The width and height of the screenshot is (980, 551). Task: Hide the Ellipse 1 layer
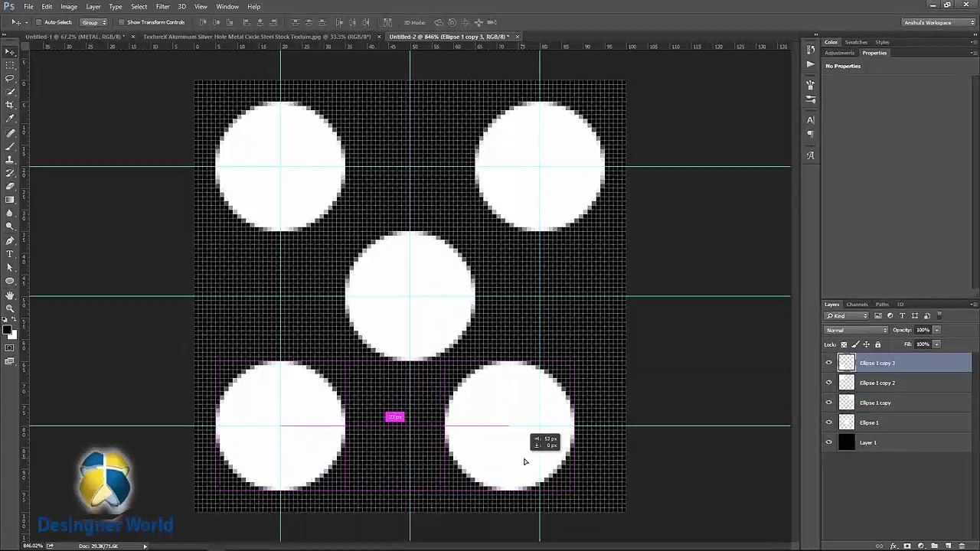(828, 422)
